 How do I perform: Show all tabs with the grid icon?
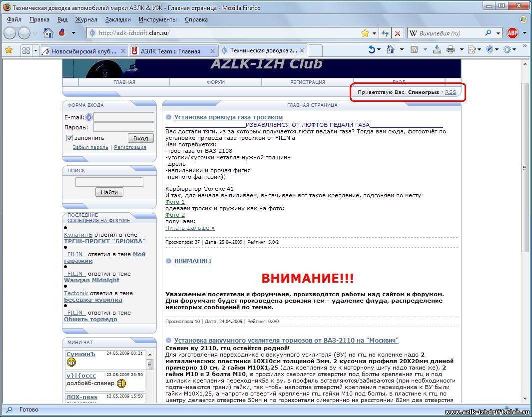pos(26,51)
